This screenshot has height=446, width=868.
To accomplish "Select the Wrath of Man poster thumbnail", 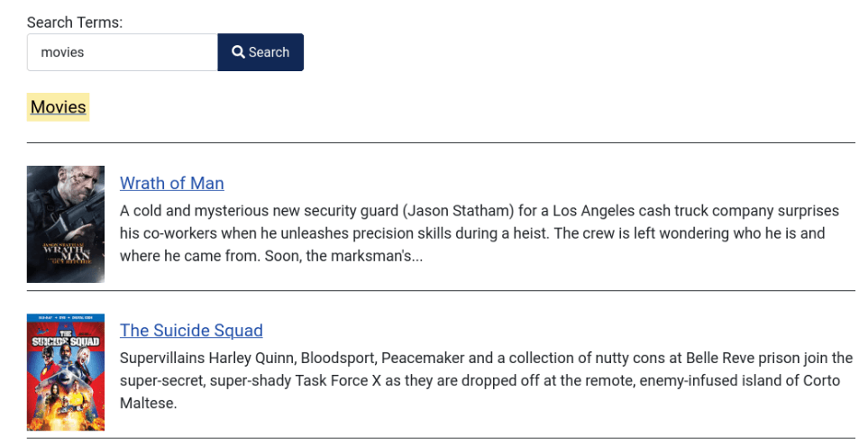I will pos(66,224).
